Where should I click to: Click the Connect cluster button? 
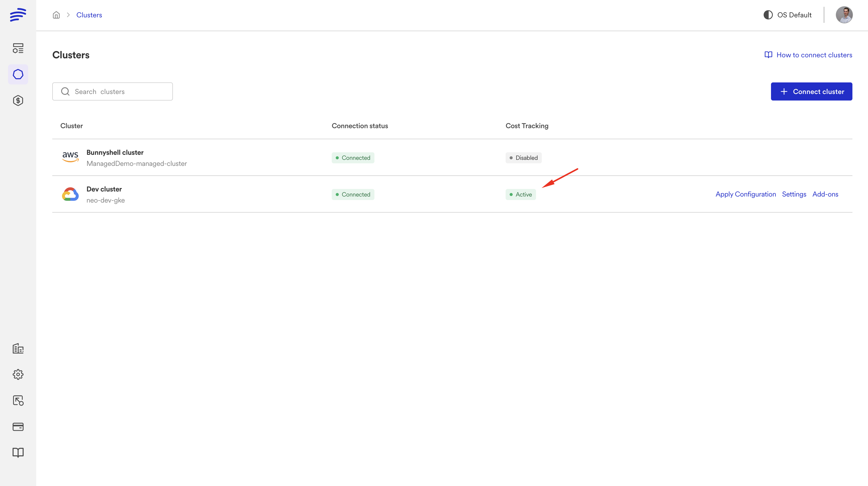[811, 92]
